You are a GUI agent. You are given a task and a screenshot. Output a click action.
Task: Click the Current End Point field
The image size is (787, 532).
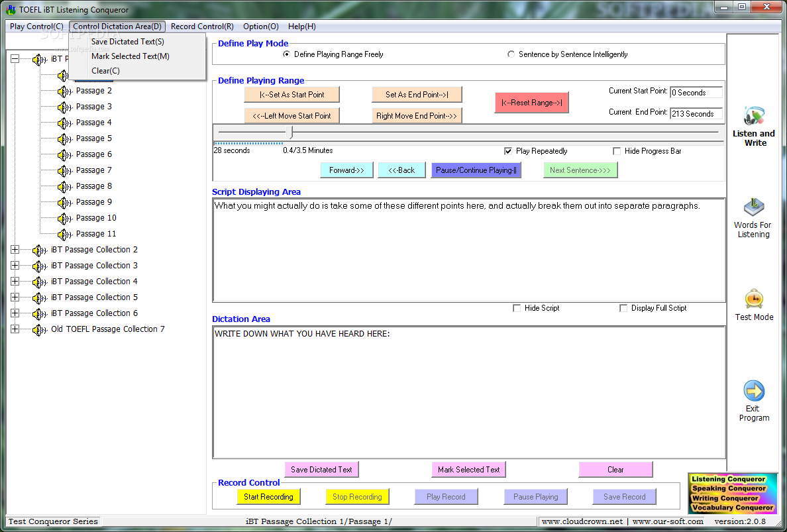696,113
